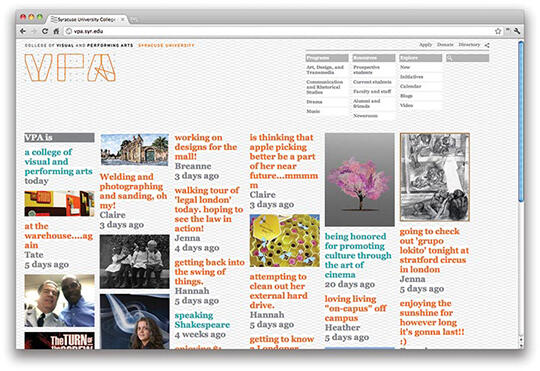
Task: Open the yellow honeycomb bees image
Action: point(284,241)
